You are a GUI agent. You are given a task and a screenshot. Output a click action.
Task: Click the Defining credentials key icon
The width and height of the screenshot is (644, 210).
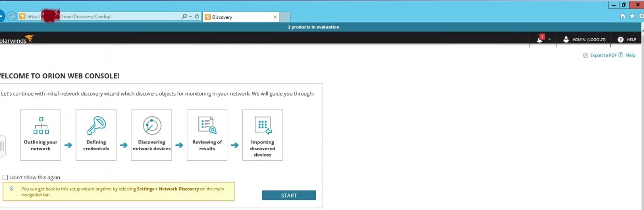pyautogui.click(x=96, y=125)
